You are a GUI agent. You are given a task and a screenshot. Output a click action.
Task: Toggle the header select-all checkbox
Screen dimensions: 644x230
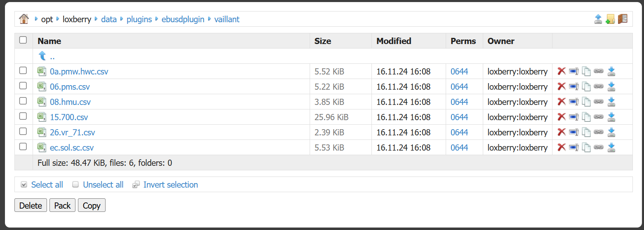pos(23,40)
